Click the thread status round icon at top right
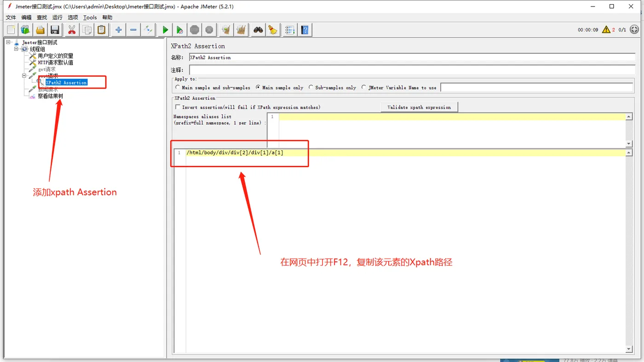This screenshot has width=644, height=362. pos(634,29)
